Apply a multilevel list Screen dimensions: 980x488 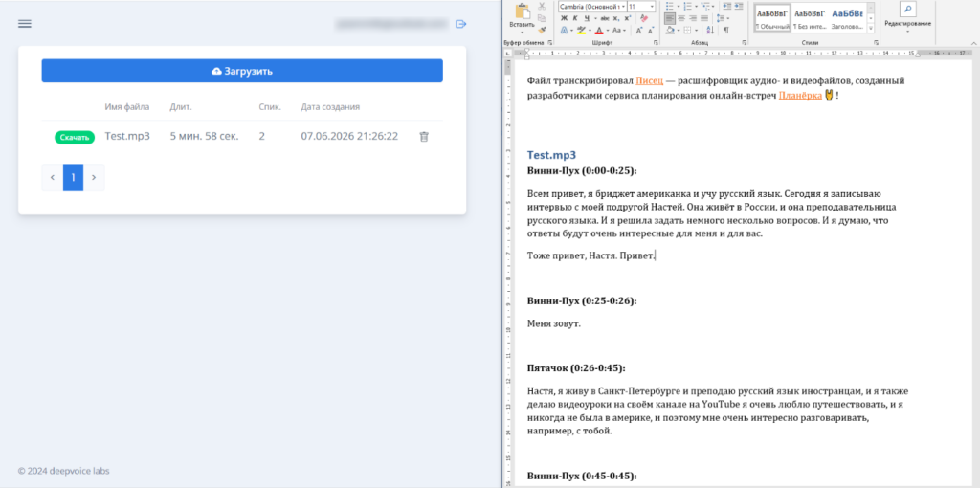(705, 7)
